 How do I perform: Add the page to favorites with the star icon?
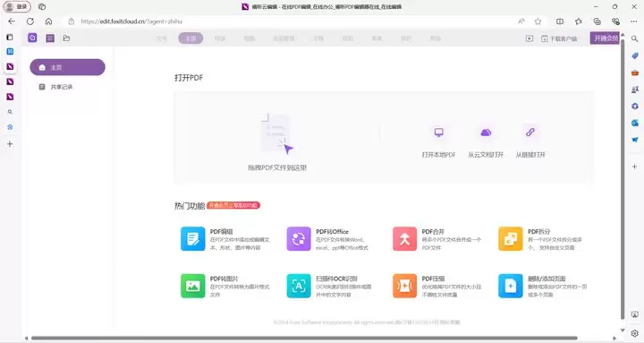[538, 21]
